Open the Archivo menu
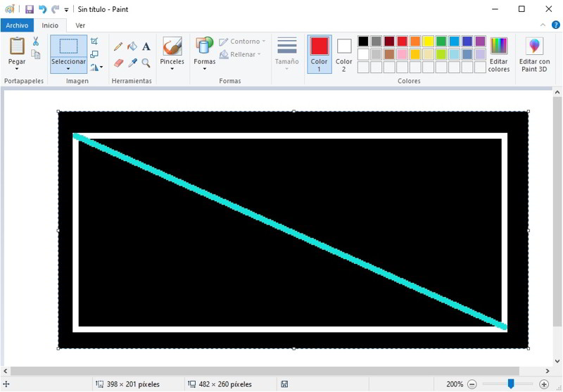This screenshot has width=563, height=392. (17, 25)
